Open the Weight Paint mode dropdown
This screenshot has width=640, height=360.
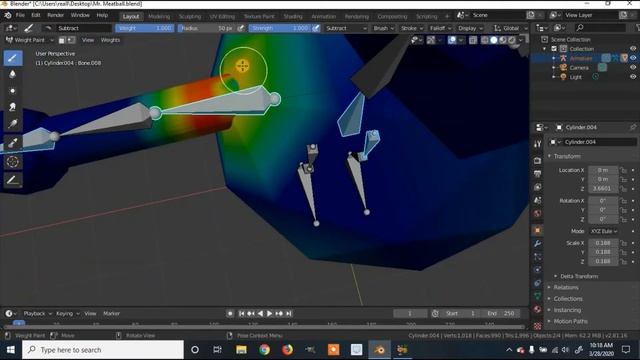tap(30, 40)
